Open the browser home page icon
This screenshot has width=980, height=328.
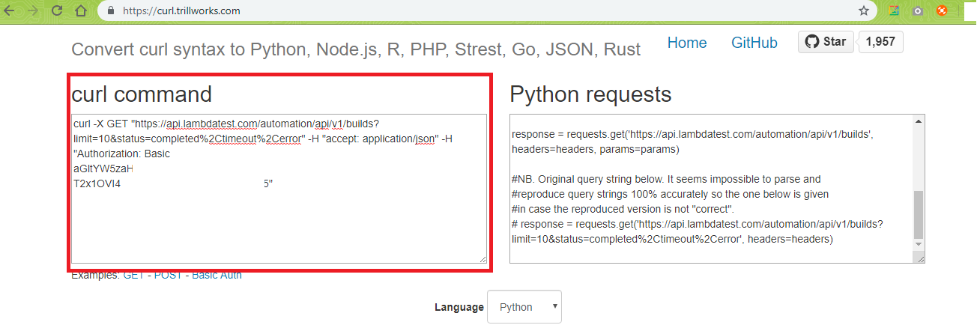pyautogui.click(x=82, y=10)
